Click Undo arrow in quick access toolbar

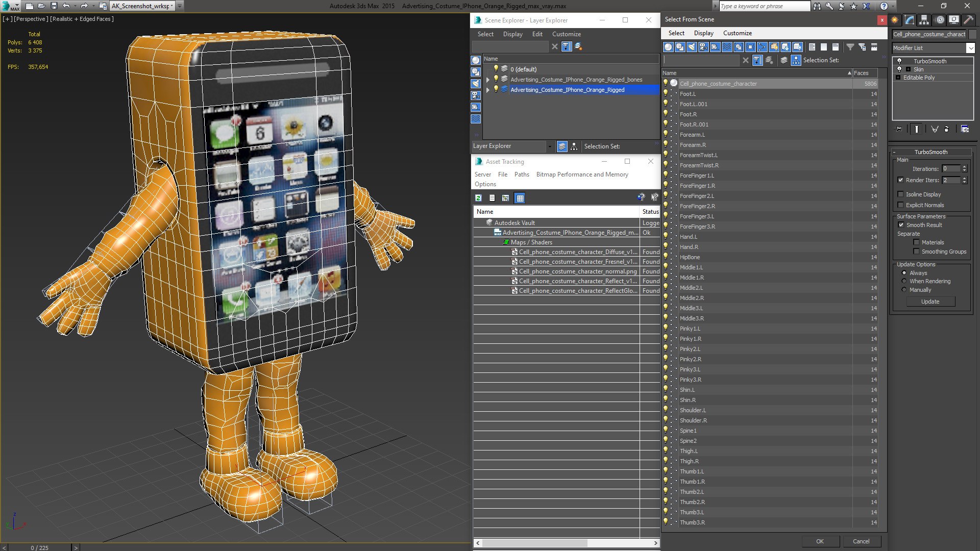66,6
